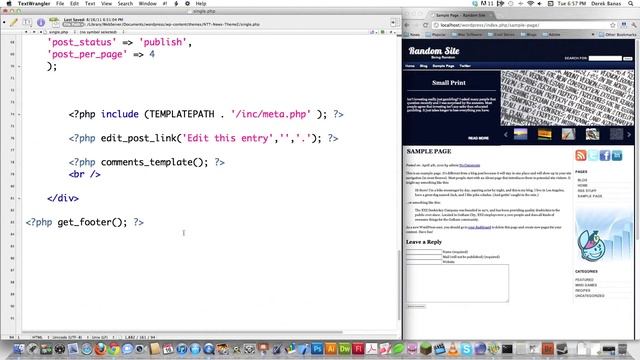The image size is (640, 360).
Task: Launch Dreamweaver from the Dock
Action: point(344,349)
